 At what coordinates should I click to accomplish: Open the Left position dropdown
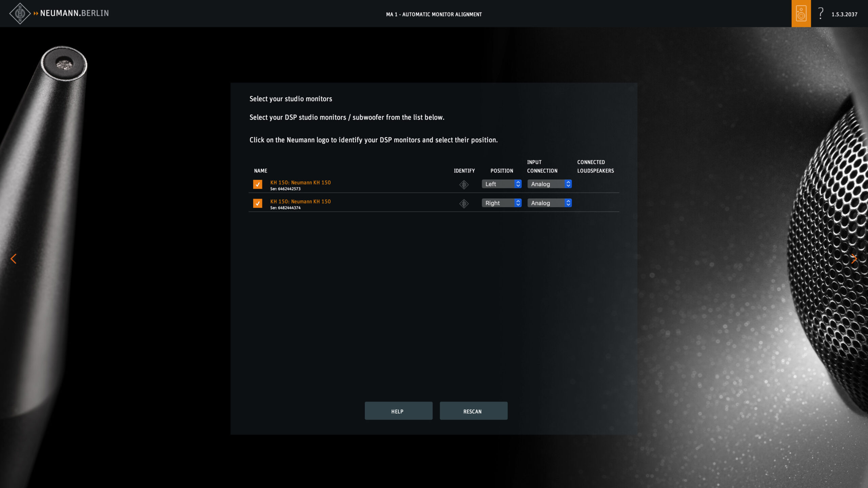point(501,184)
